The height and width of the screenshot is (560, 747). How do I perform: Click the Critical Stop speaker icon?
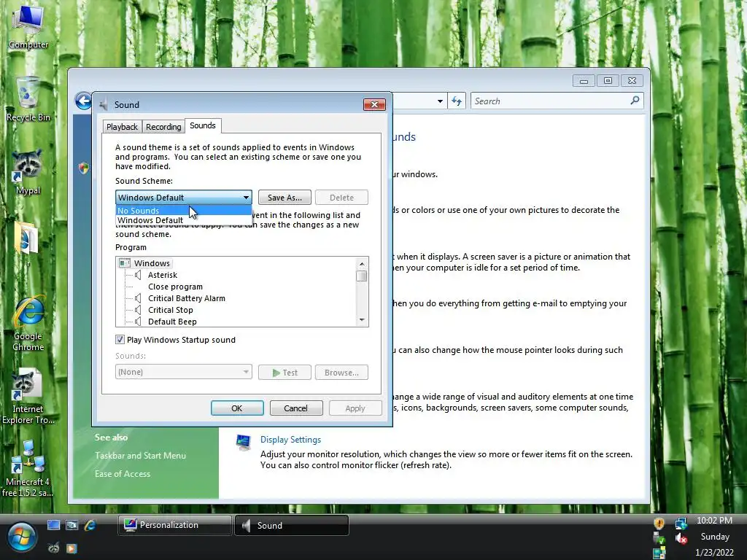pos(138,310)
